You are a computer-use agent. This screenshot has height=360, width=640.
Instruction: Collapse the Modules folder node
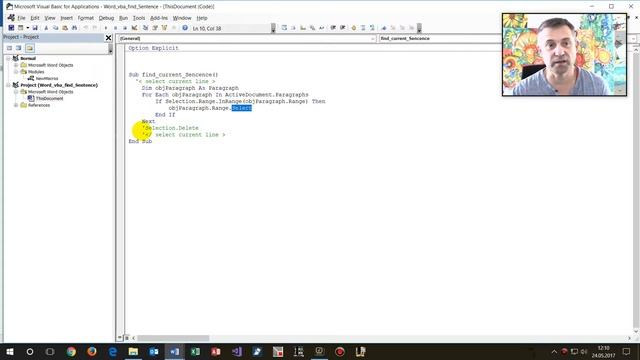coord(16,71)
